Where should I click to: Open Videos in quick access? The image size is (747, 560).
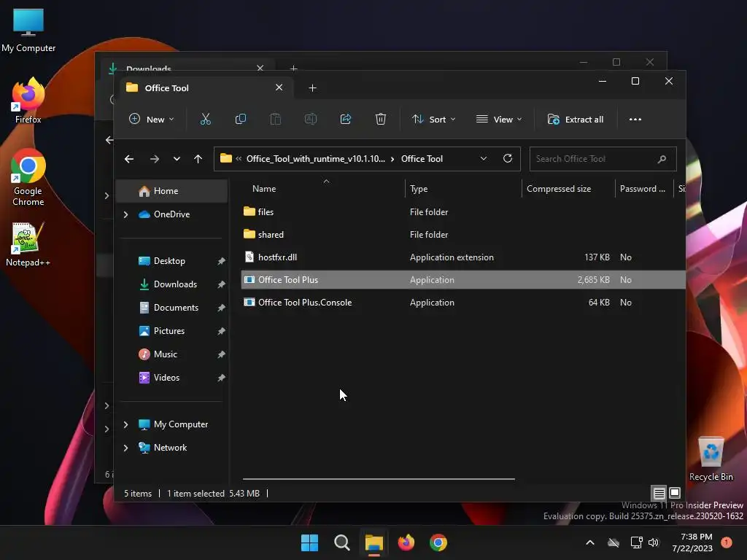coord(172,378)
